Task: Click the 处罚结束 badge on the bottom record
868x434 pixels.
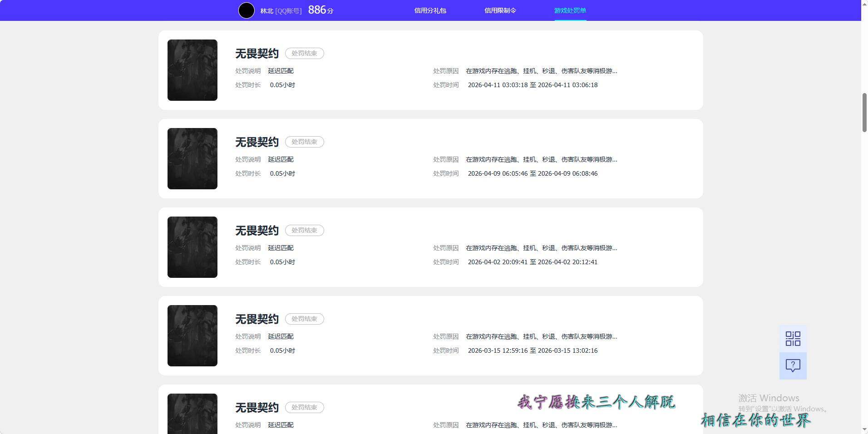Action: pos(304,407)
